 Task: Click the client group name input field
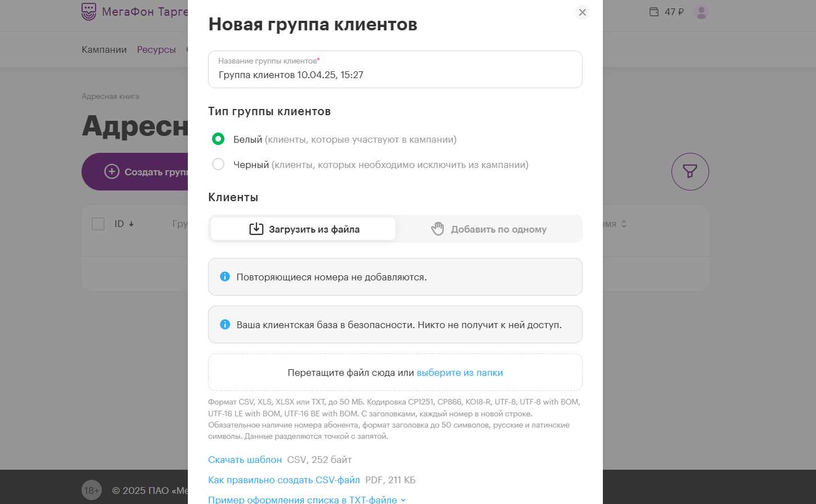point(395,70)
